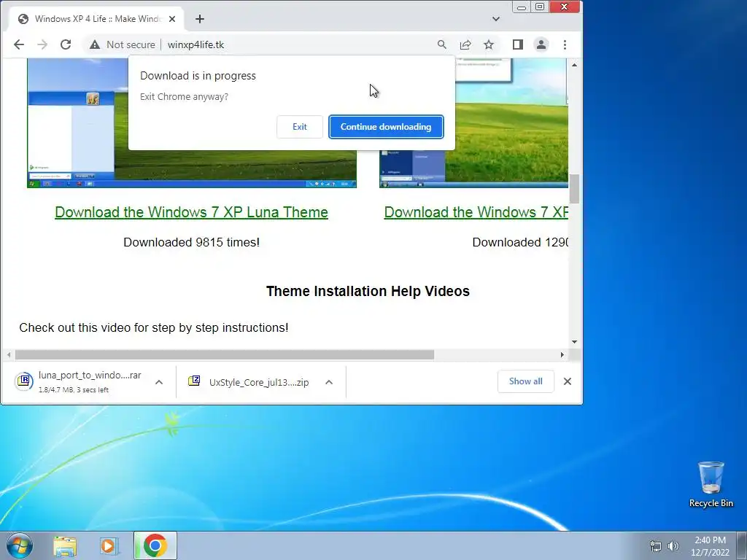Viewport: 747px width, 560px height.
Task: Click the UxStyle_Core_jul13 zip file icon
Action: (x=194, y=381)
